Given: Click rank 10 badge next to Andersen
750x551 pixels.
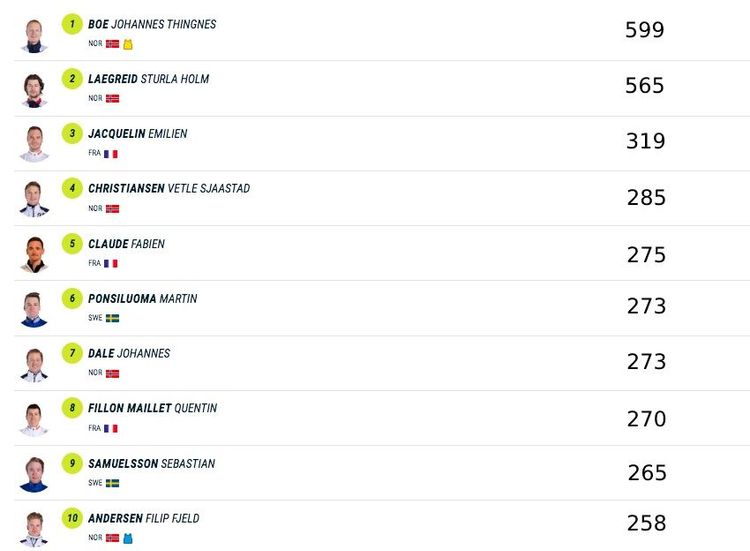Looking at the screenshot, I should point(72,518).
